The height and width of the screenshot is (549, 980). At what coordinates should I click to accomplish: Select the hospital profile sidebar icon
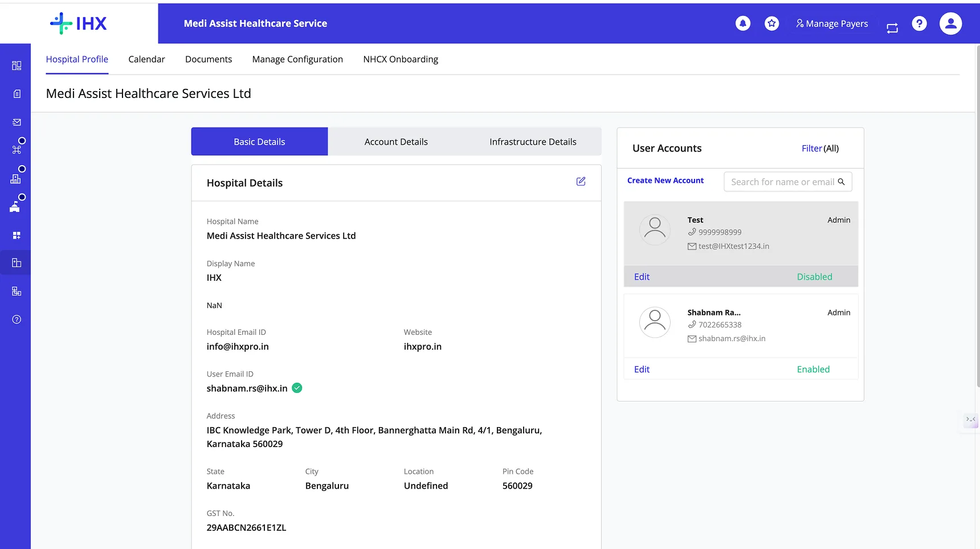[x=17, y=263]
